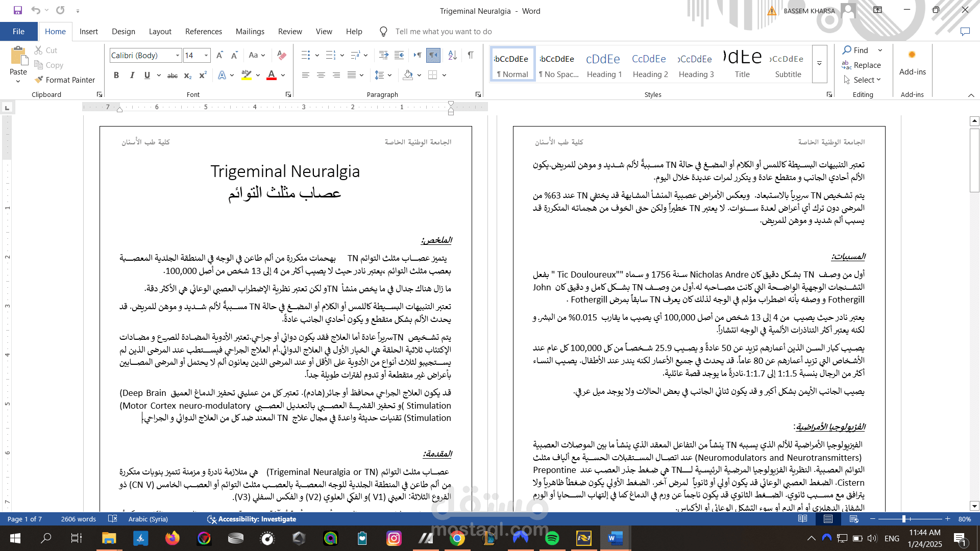
Task: Expand line spacing dropdown
Action: pos(383,76)
